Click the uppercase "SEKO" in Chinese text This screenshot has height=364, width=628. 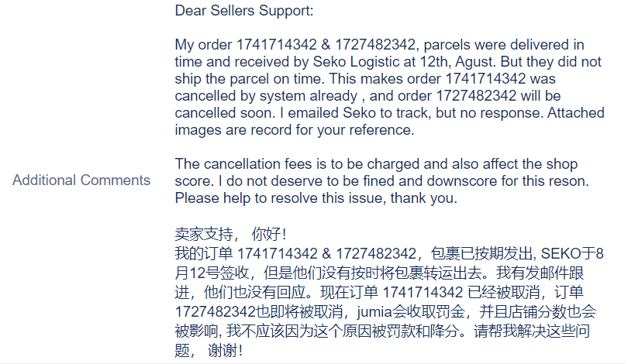(561, 253)
